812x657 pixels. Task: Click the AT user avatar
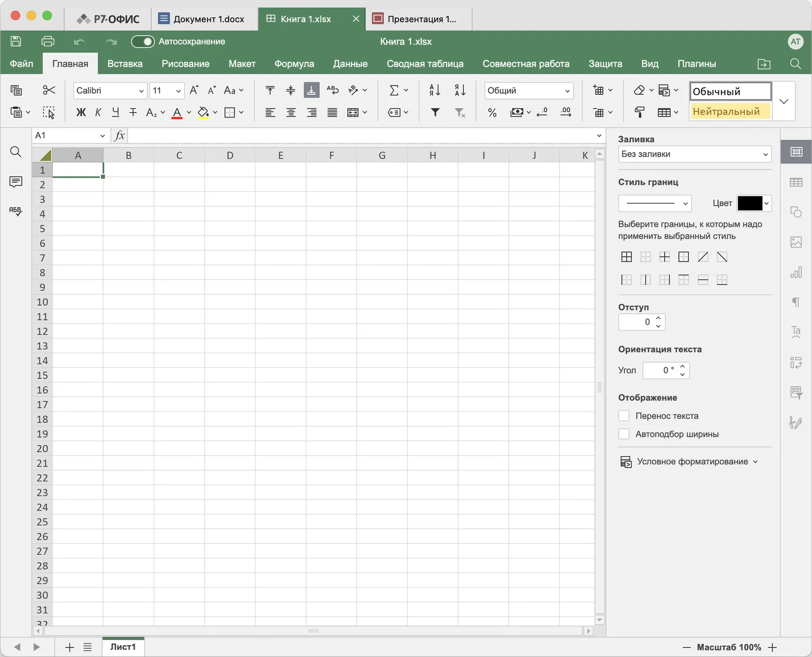pyautogui.click(x=795, y=41)
